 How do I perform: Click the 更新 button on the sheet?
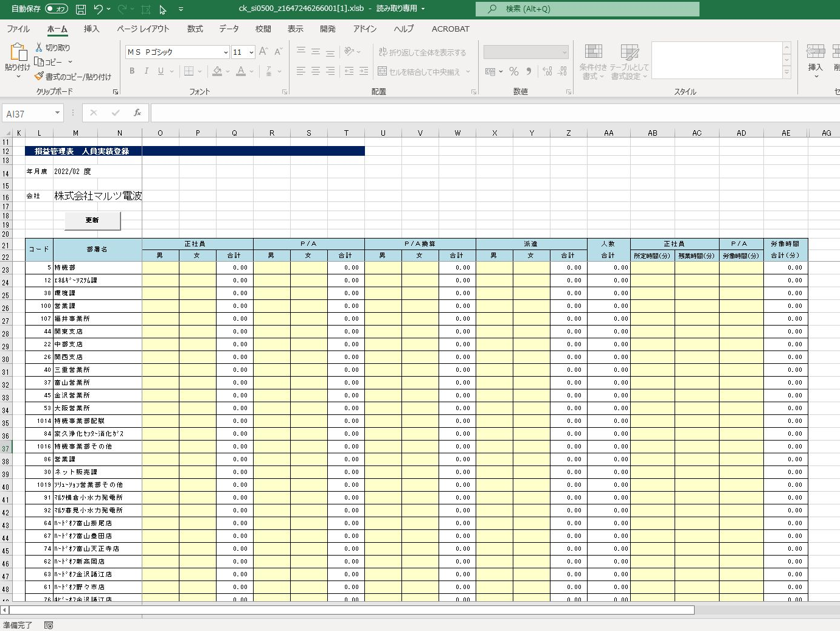coord(92,220)
